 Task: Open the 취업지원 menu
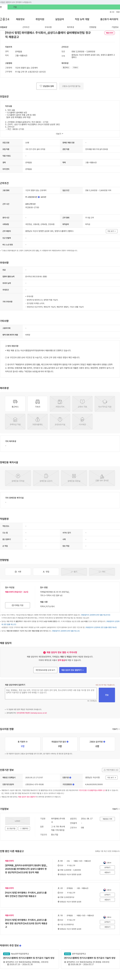pos(40,19)
